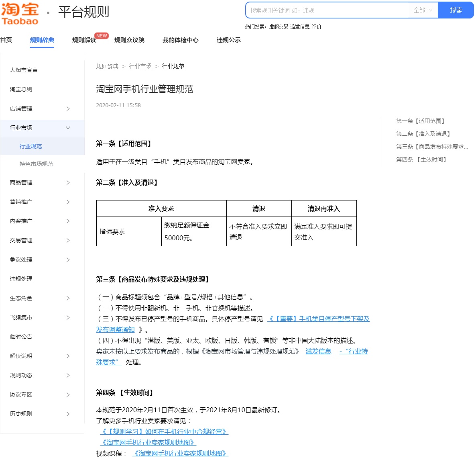Screen dimensions: 476x464
Task: Open the 规则解读 tab
Action: pos(84,40)
